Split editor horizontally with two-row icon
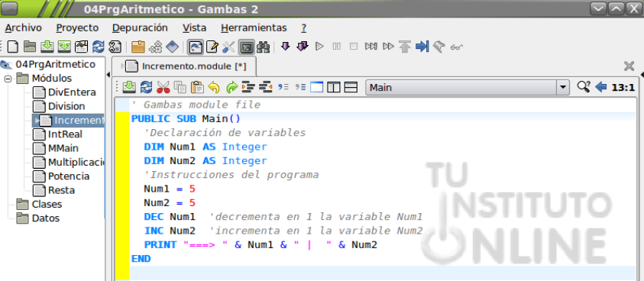 tap(351, 87)
